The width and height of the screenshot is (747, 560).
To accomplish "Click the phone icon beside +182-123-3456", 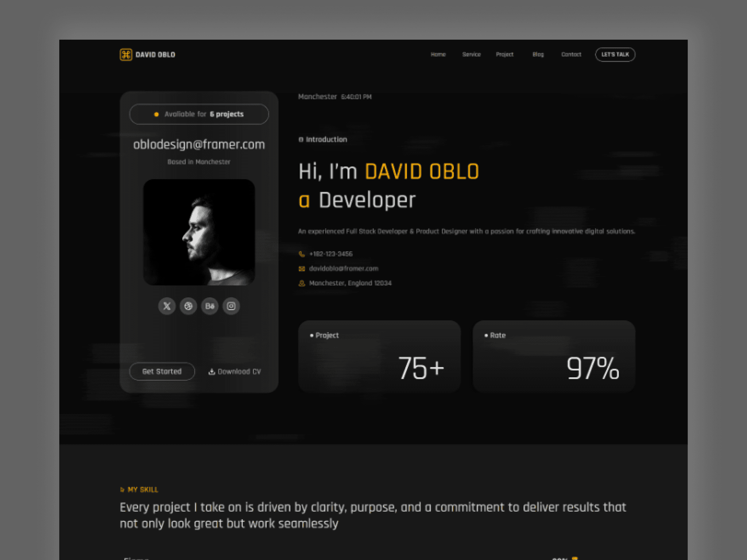I will tap(302, 254).
